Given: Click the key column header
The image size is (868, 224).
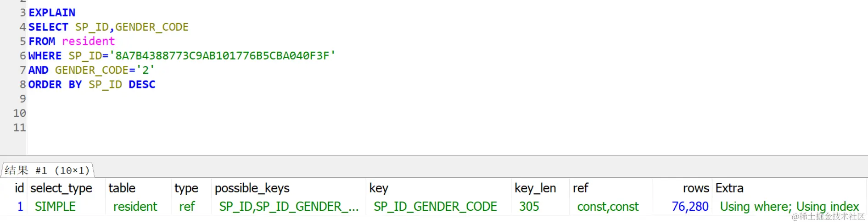Looking at the screenshot, I should [x=379, y=188].
